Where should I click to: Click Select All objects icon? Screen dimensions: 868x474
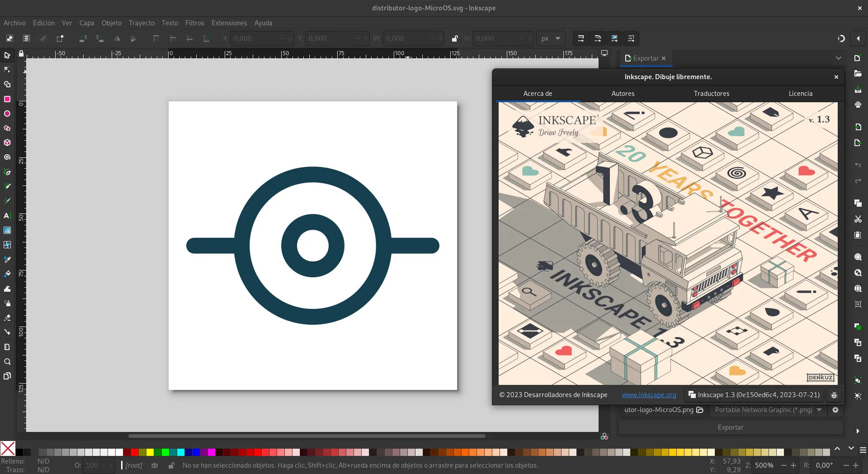tap(9, 38)
